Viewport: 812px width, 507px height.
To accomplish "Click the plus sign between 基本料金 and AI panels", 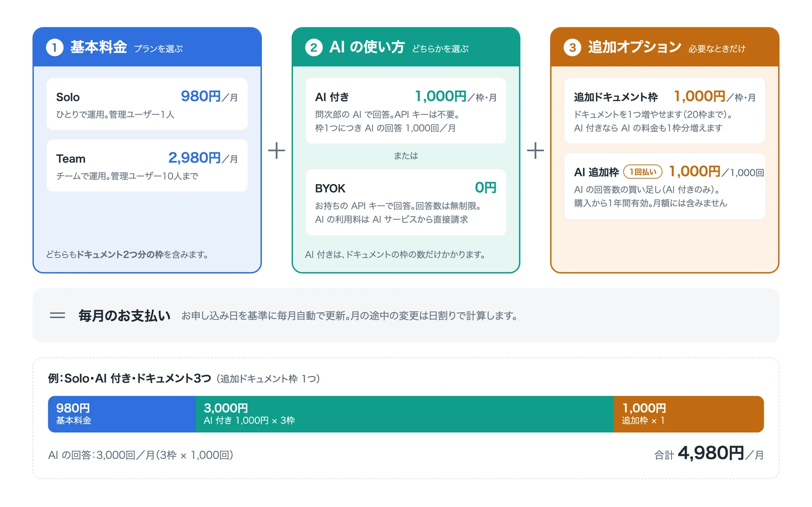I will coord(277,151).
